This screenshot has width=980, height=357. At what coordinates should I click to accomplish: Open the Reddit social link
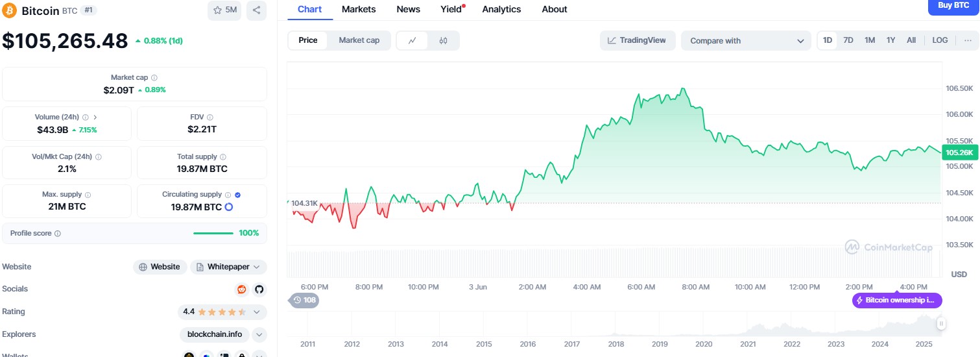point(242,289)
